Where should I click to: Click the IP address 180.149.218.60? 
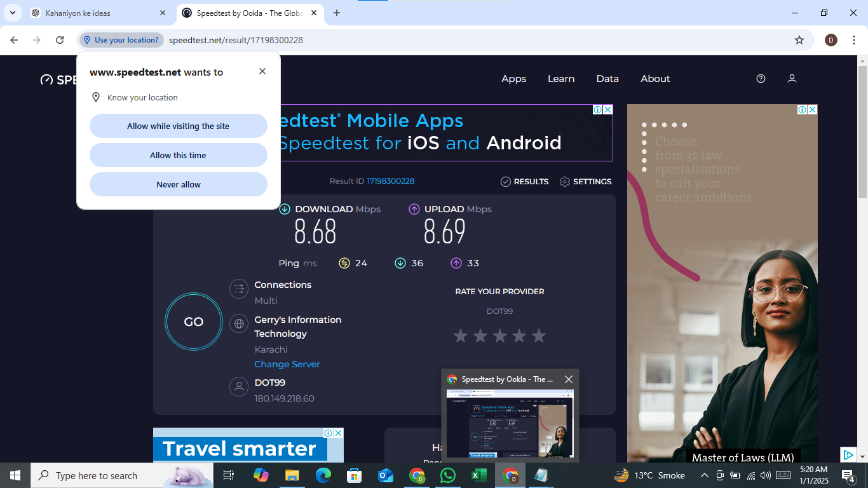[x=284, y=398]
